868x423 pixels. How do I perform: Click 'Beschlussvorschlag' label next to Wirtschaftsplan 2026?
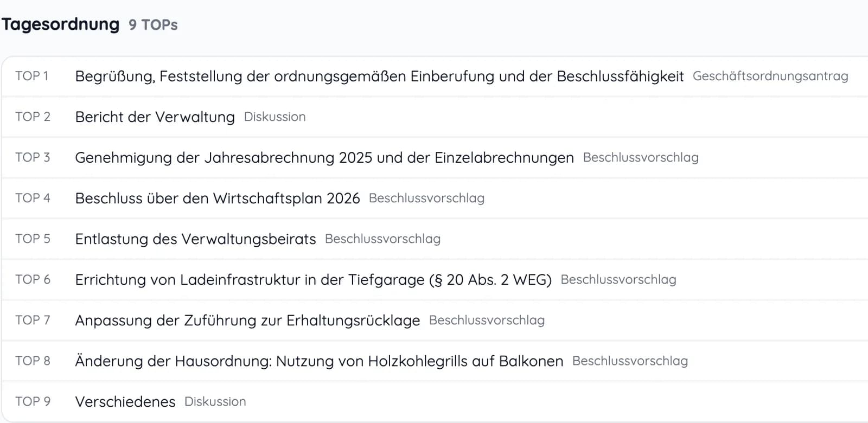426,198
